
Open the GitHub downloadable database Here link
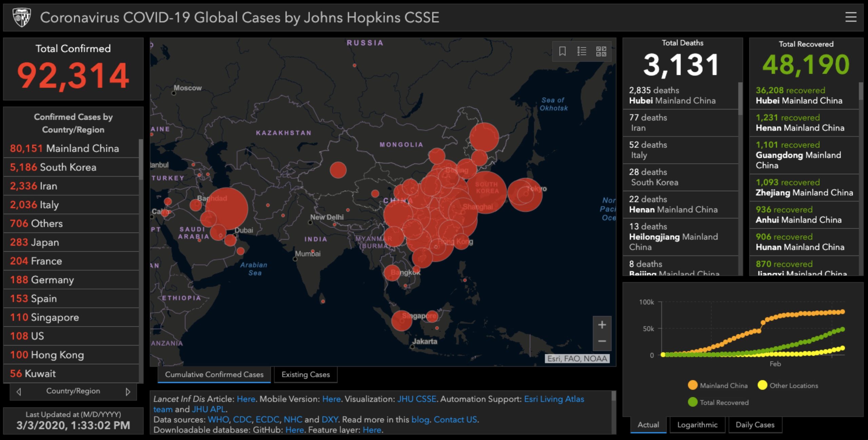pyautogui.click(x=295, y=430)
